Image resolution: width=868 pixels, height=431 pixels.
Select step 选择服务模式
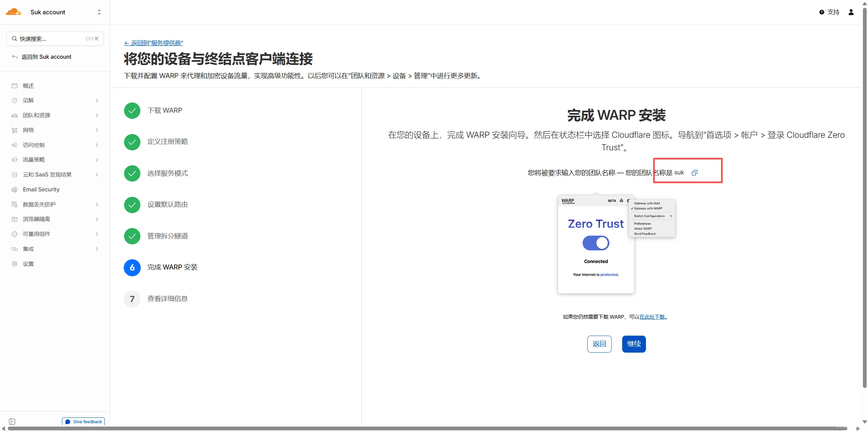pyautogui.click(x=167, y=173)
